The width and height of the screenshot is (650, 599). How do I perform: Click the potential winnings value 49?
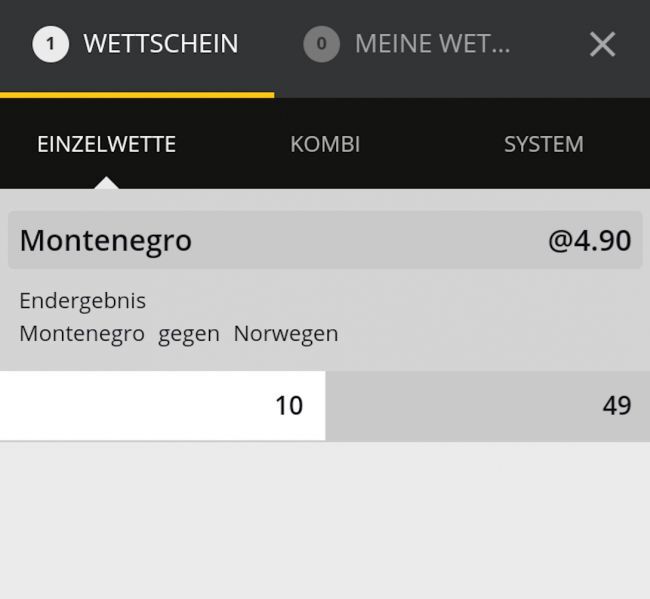616,405
